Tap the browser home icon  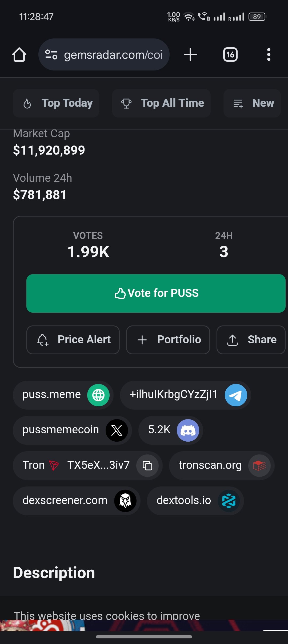tap(19, 55)
